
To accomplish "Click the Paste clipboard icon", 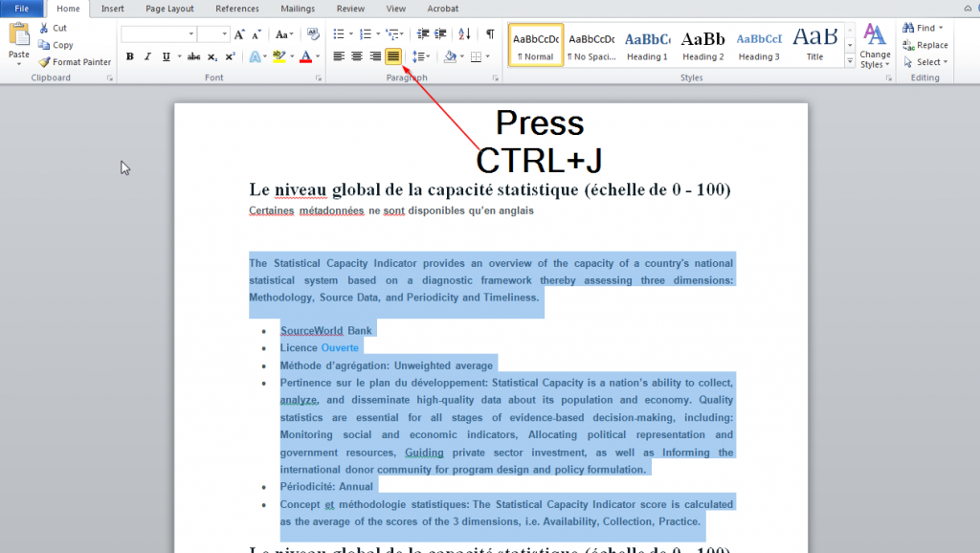I will 19,35.
